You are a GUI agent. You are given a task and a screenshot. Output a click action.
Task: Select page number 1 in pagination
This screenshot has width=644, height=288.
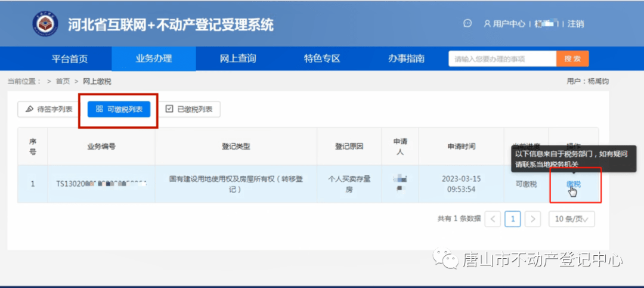tap(513, 219)
